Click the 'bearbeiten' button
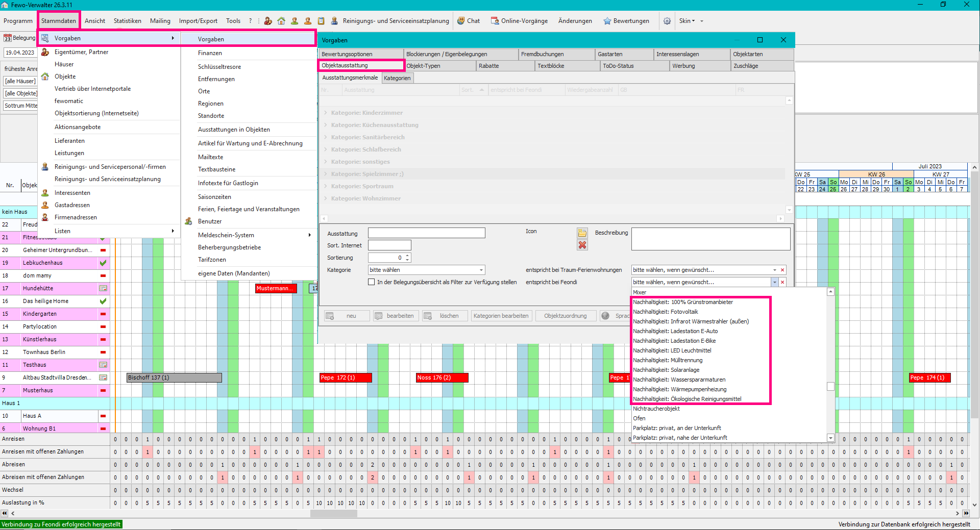 pos(396,316)
